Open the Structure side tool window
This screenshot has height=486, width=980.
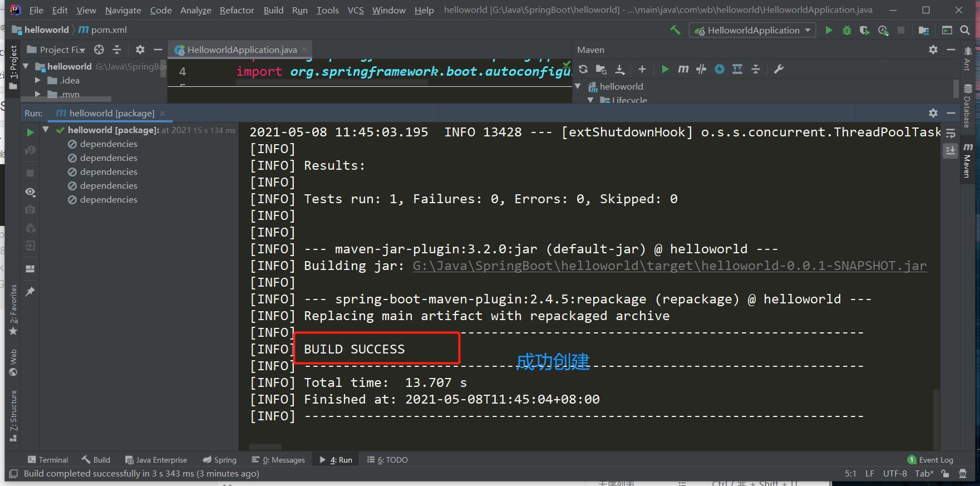13,415
